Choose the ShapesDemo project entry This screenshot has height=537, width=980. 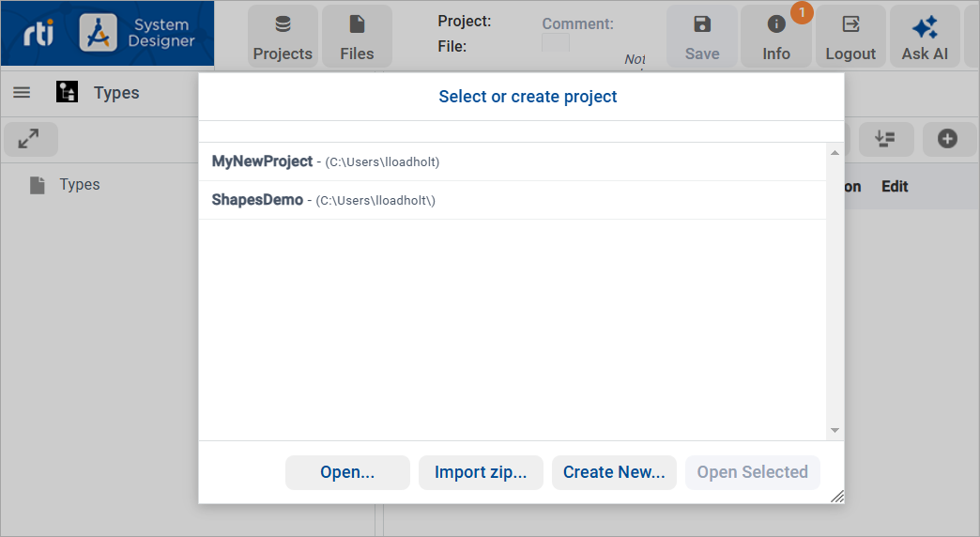[257, 200]
